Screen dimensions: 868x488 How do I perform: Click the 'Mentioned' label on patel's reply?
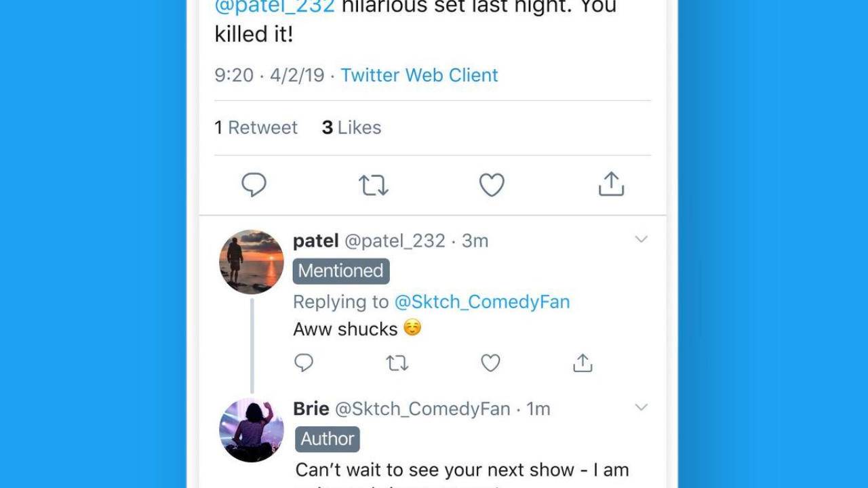[x=341, y=270]
